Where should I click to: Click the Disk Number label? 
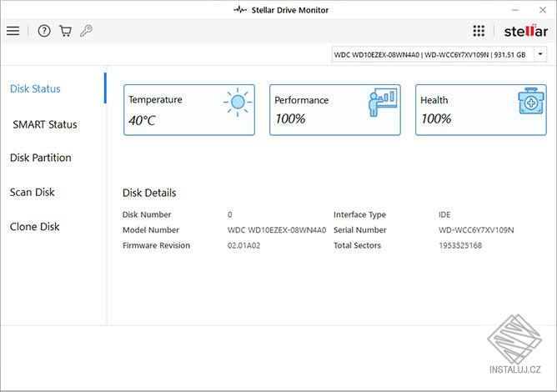coord(147,214)
